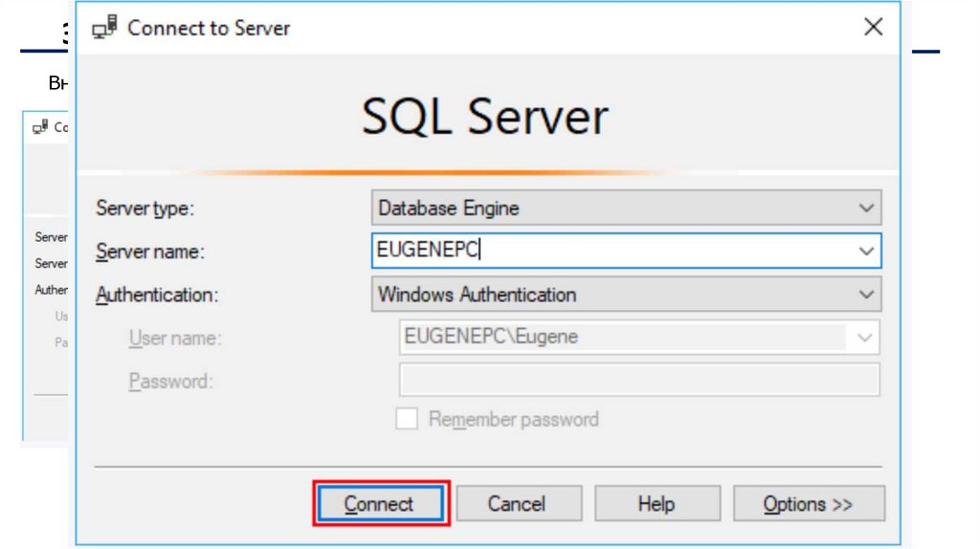Click the Server name label

pyautogui.click(x=150, y=252)
